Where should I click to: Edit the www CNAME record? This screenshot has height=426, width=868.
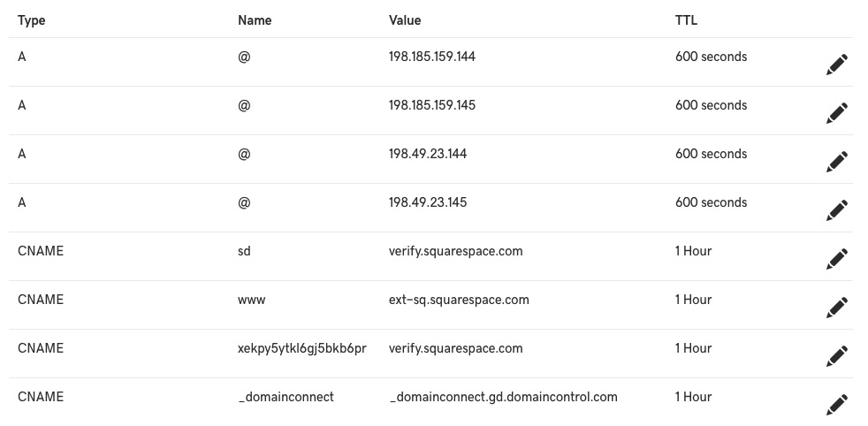tap(836, 308)
